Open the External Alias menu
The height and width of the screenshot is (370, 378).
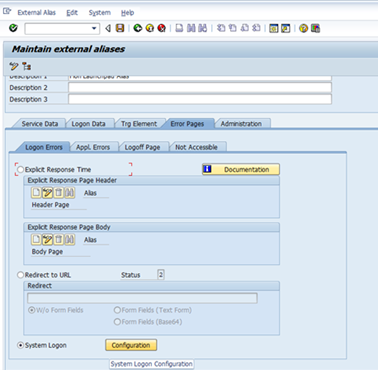tap(36, 13)
